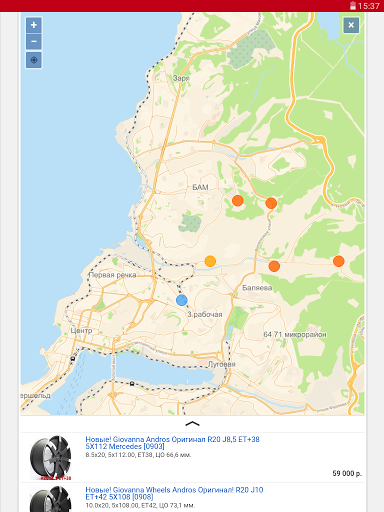Tap the orange marker nearest БАМ label
This screenshot has width=384, height=512.
[238, 201]
